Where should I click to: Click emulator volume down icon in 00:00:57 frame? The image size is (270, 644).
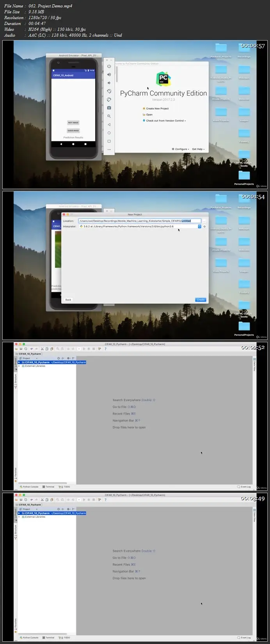click(x=109, y=83)
